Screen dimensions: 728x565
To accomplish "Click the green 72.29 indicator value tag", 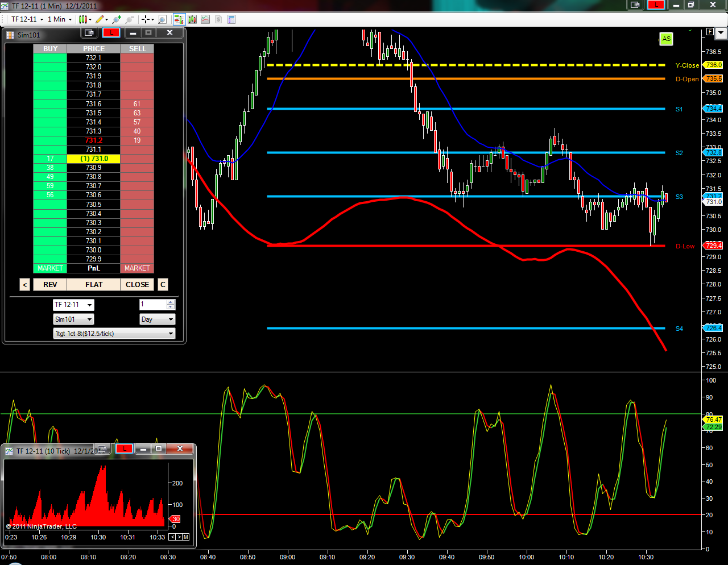I will click(x=714, y=427).
